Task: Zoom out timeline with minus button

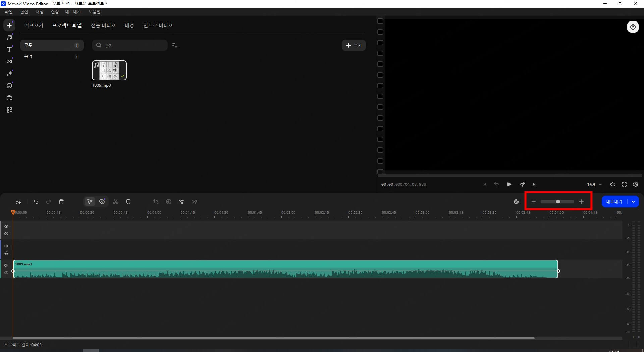Action: click(534, 202)
